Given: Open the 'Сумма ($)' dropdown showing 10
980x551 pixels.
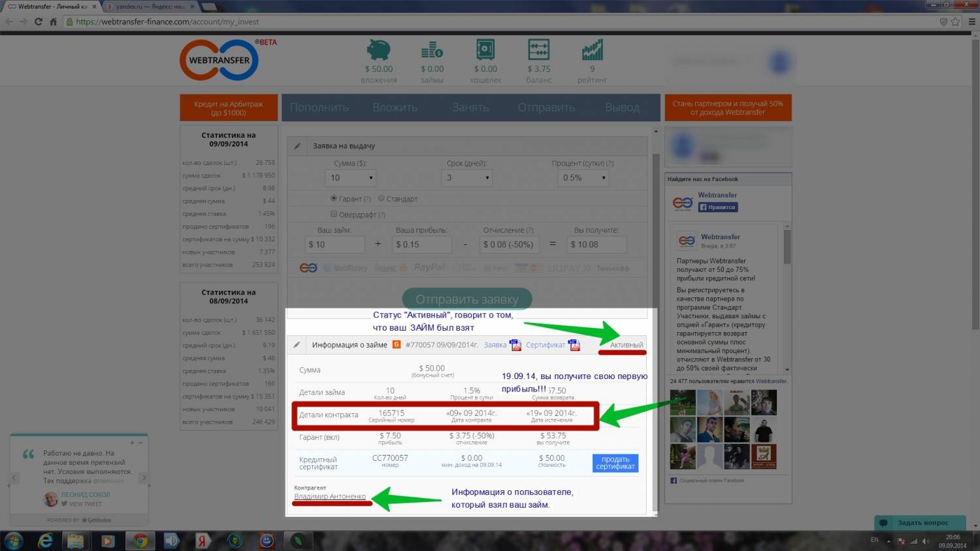Looking at the screenshot, I should [351, 178].
